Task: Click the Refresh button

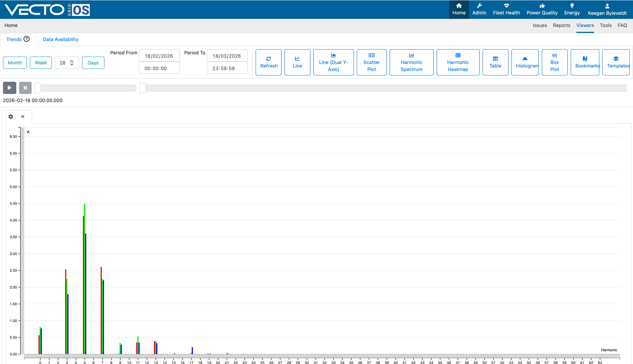Action: click(268, 62)
